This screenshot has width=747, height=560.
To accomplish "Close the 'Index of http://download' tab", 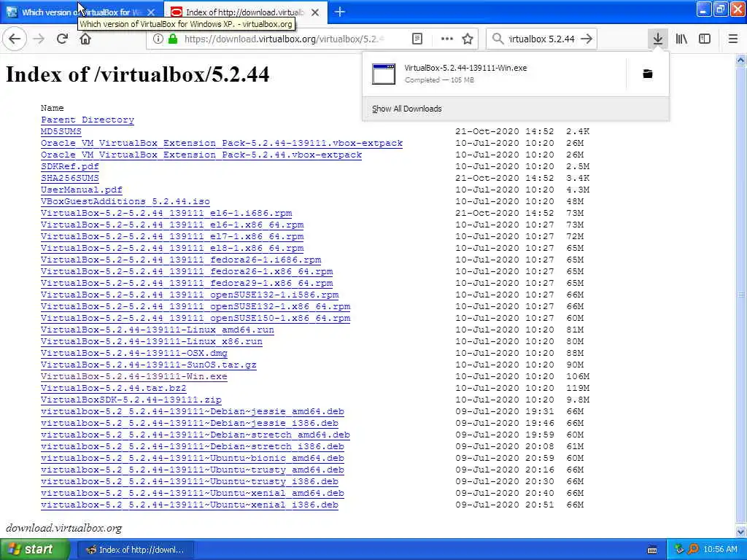I will [x=315, y=12].
